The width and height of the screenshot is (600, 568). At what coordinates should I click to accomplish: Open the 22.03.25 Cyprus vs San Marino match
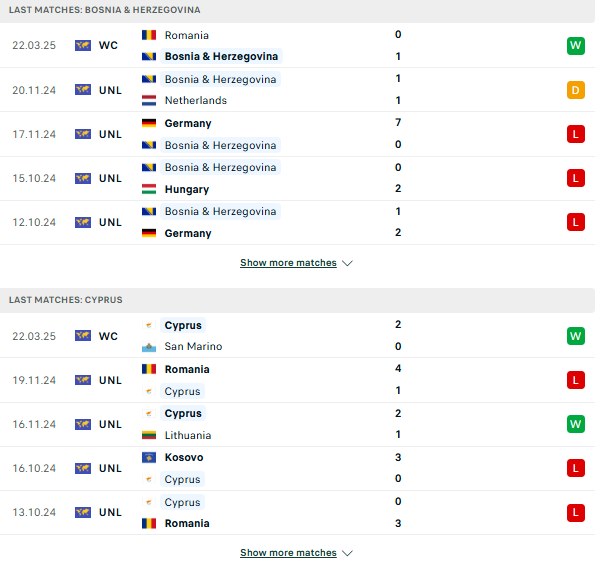[x=297, y=336]
